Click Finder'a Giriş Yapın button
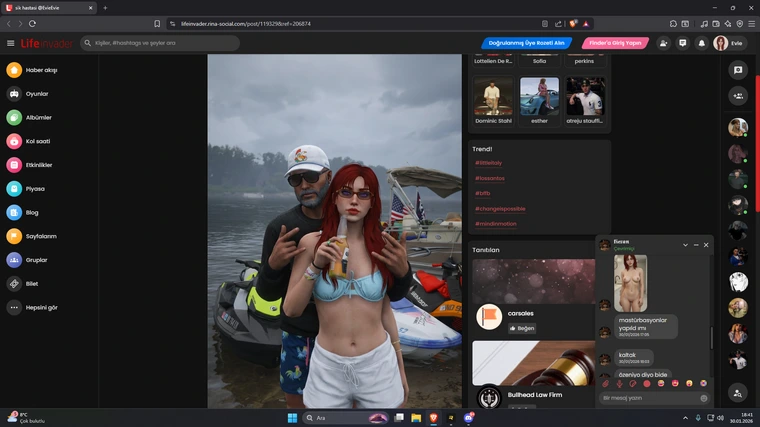760x427 pixels. pos(615,43)
